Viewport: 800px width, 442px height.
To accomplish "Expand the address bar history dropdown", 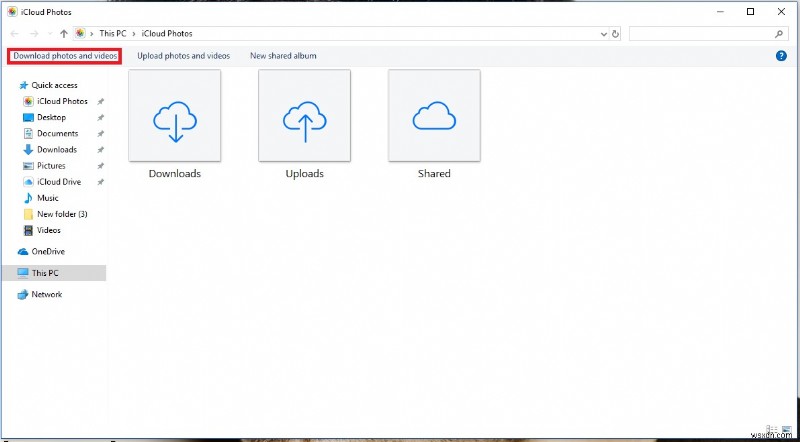I will point(604,34).
